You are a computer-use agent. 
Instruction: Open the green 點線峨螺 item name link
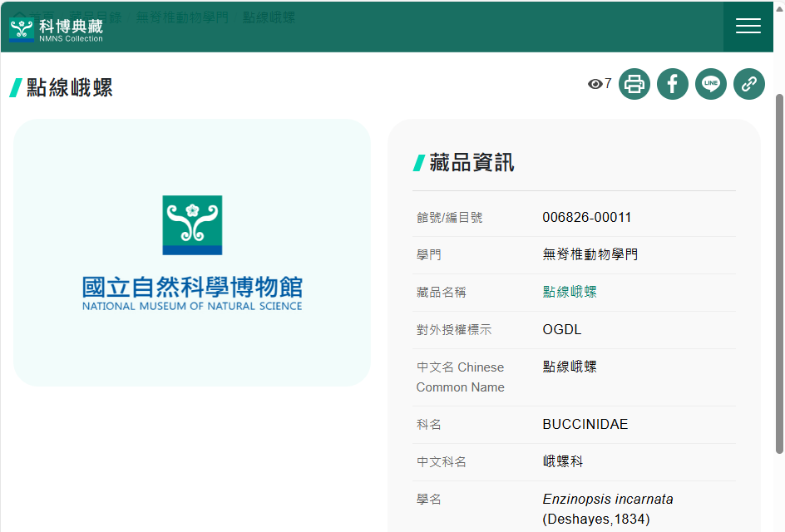(x=570, y=292)
